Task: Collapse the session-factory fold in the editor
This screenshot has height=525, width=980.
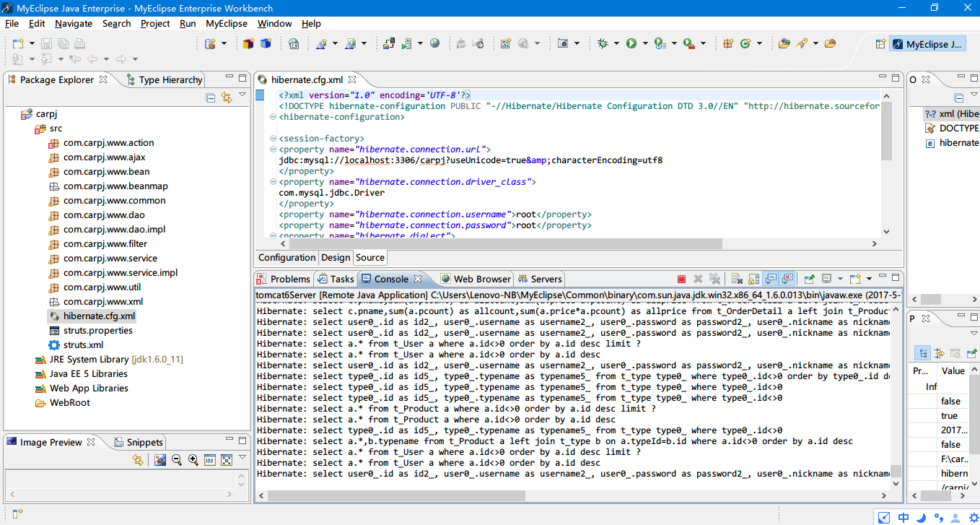Action: (273, 139)
